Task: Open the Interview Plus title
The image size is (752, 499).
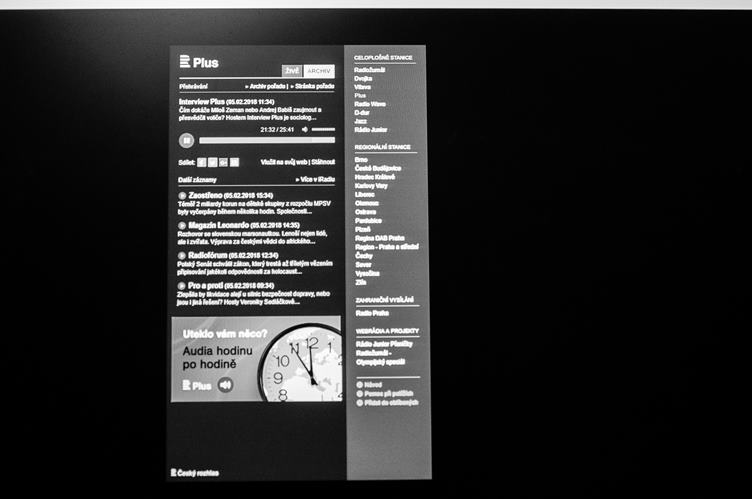Action: pos(201,102)
